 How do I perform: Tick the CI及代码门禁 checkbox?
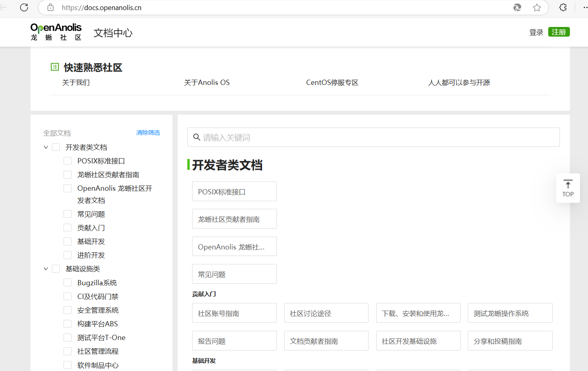68,297
